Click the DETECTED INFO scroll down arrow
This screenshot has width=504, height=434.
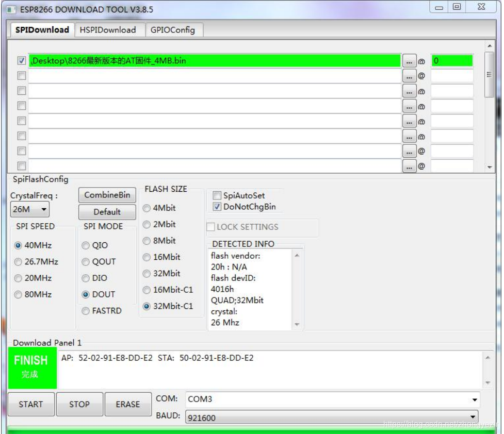coord(297,324)
